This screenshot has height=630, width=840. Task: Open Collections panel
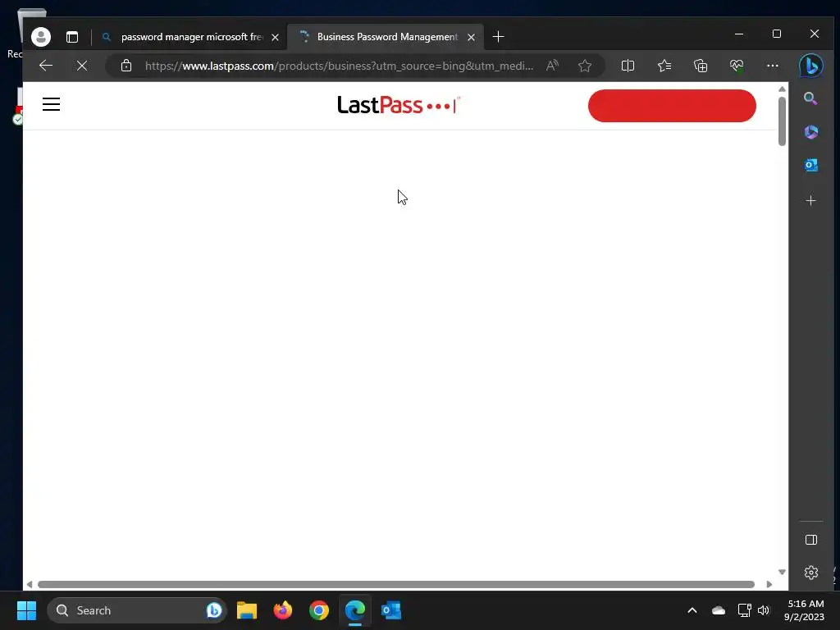tap(701, 66)
